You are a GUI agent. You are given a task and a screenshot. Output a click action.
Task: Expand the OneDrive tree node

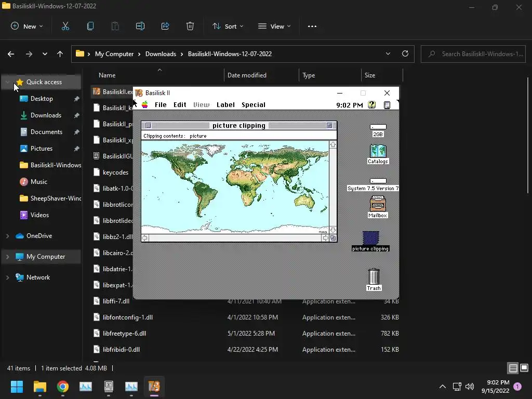tap(7, 236)
